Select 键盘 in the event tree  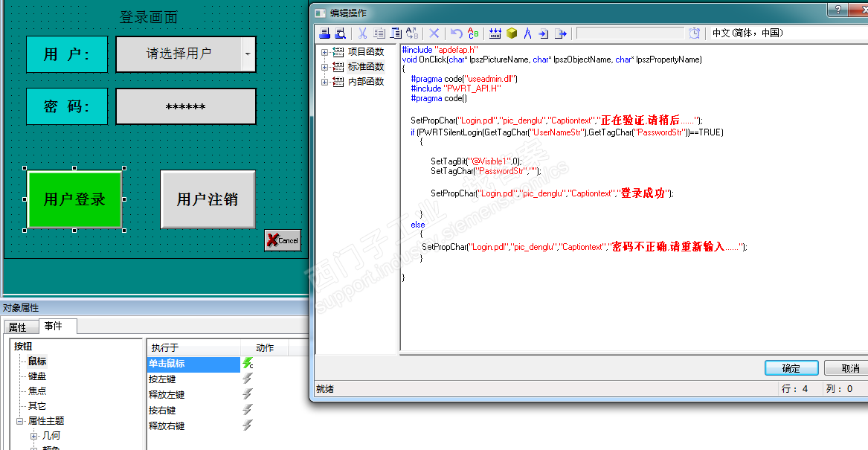pos(37,376)
